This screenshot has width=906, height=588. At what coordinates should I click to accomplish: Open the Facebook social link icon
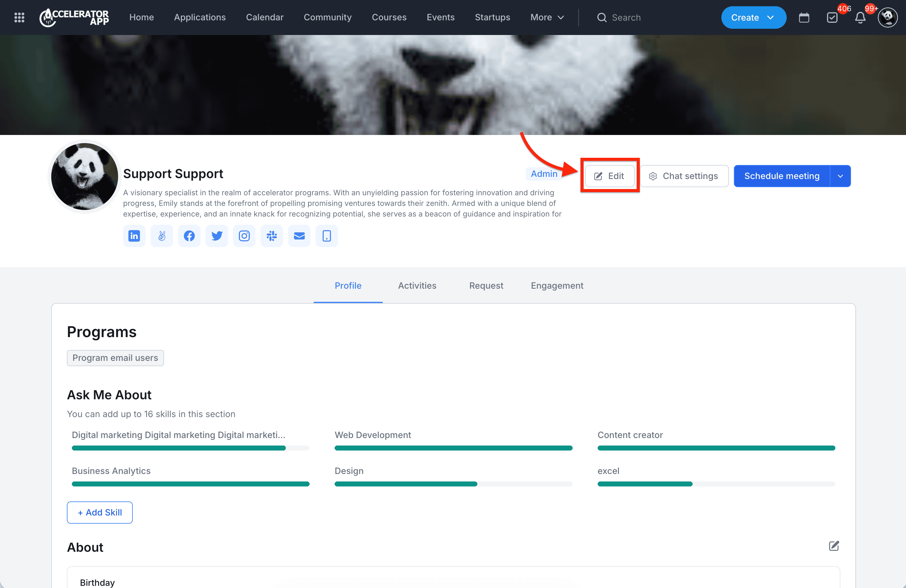[189, 236]
